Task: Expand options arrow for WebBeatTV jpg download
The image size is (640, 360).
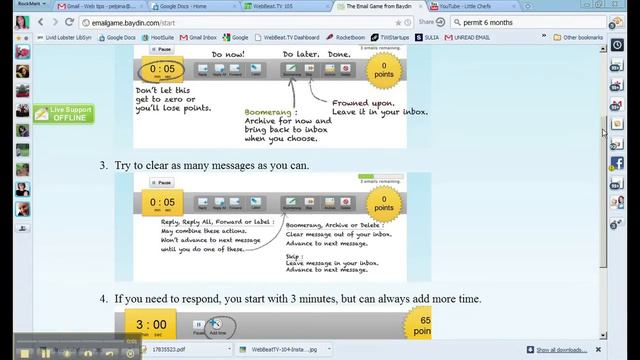Action: [x=329, y=349]
